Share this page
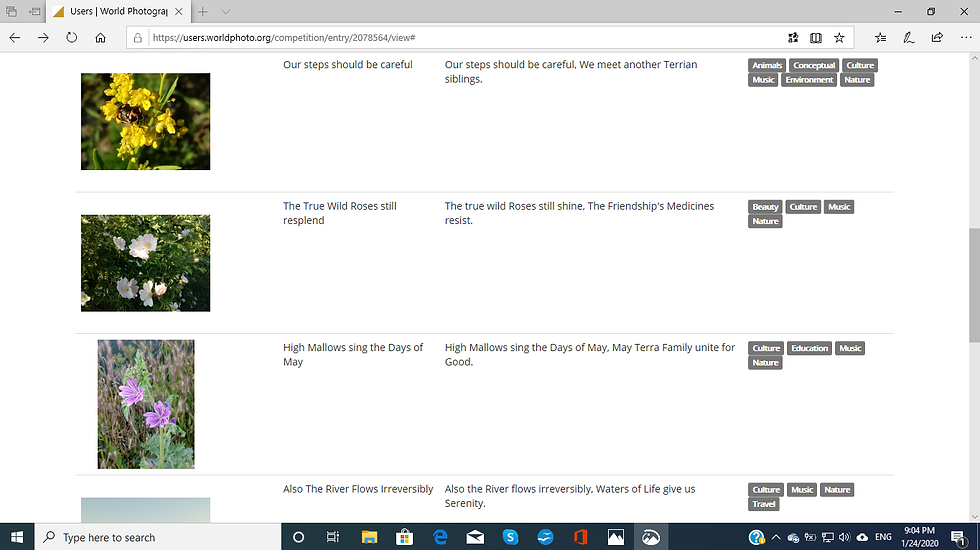980x550 pixels. coord(937,38)
